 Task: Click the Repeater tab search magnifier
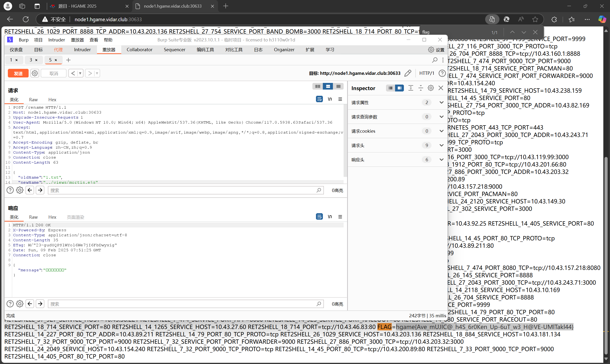pyautogui.click(x=435, y=60)
